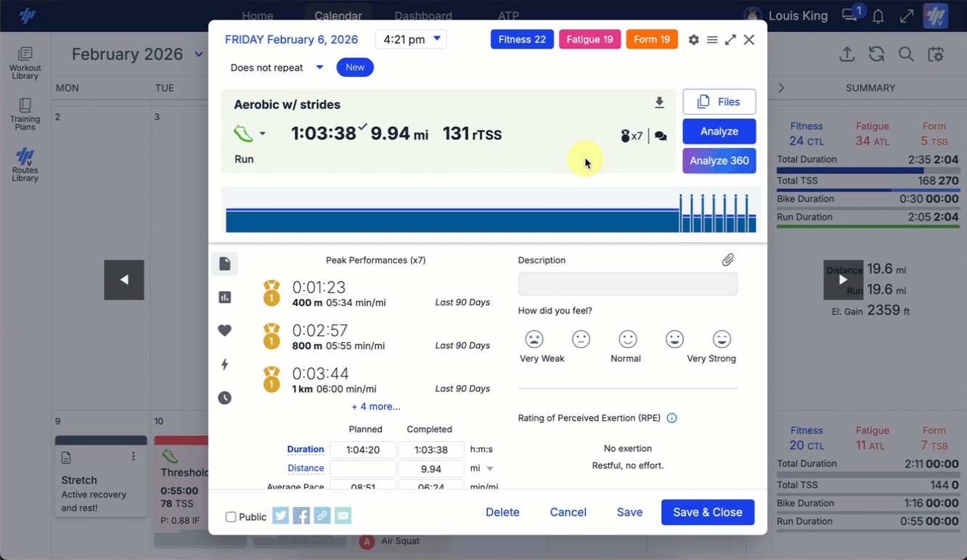Open the workout comments speech bubble icon
This screenshot has width=967, height=560.
[x=661, y=136]
